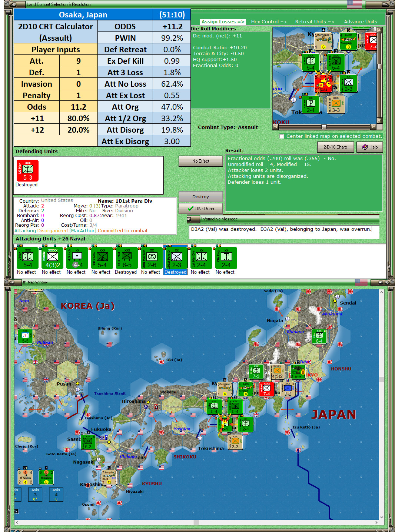The width and height of the screenshot is (395, 532).
Task: Select the V Mar 5-4 attacking unit counter
Action: (27, 258)
